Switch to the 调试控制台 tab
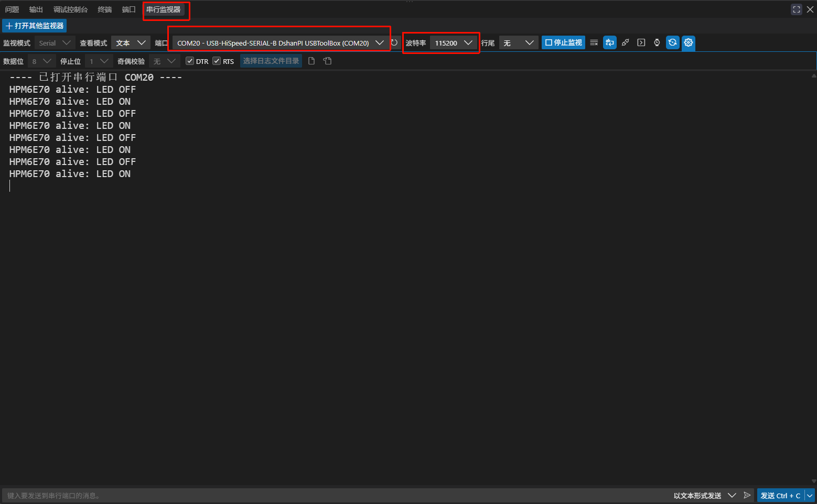Image resolution: width=817 pixels, height=504 pixels. [70, 9]
